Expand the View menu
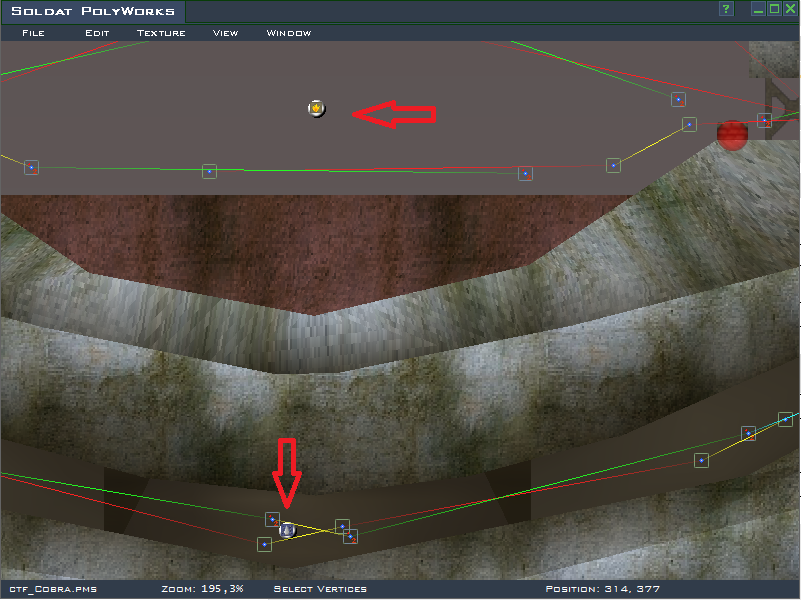This screenshot has width=801, height=600. 225,33
